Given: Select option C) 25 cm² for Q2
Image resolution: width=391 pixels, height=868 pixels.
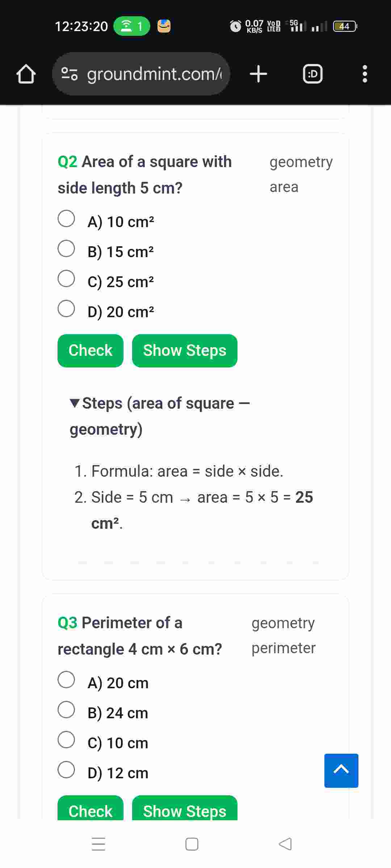Looking at the screenshot, I should point(66,279).
